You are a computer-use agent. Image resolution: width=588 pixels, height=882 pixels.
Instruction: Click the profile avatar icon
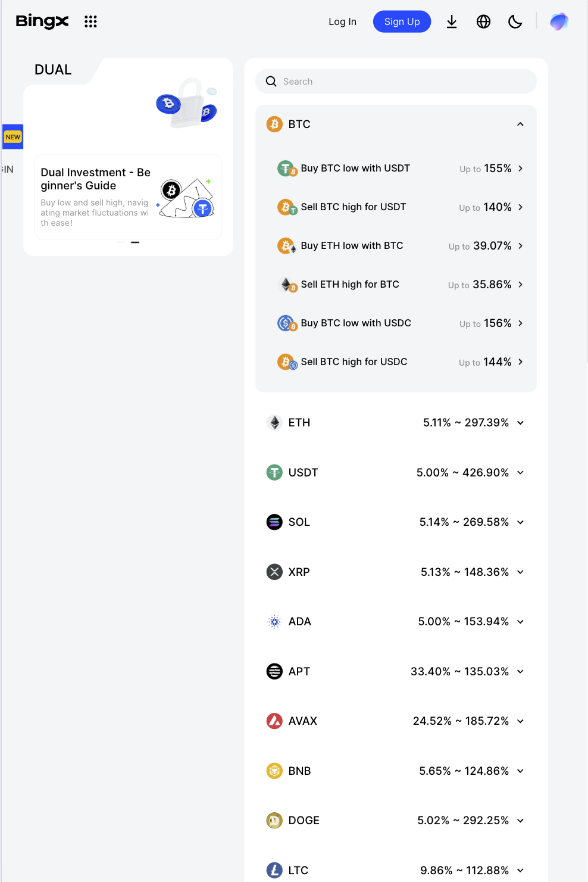[559, 21]
